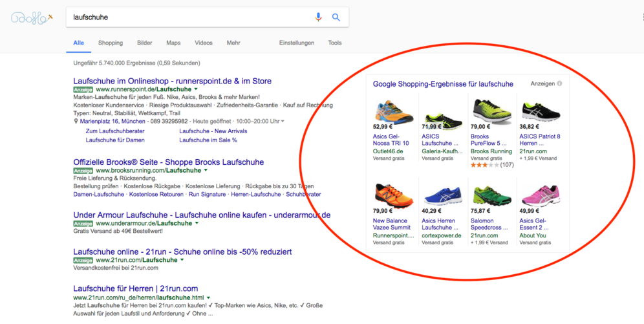Screen dimensions: 644x324
Task: Click the Google doodle logo
Action: (32, 18)
